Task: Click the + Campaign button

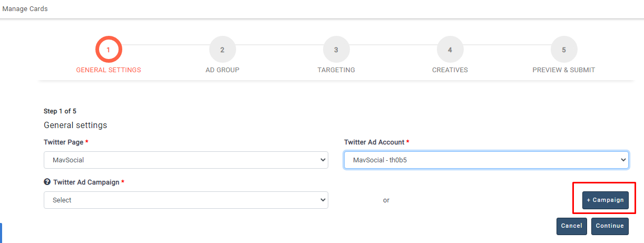Action: pos(605,200)
